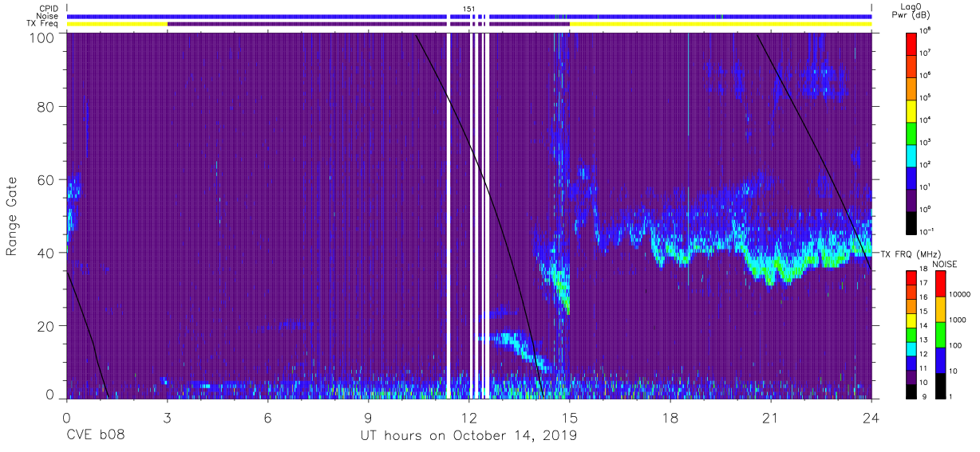This screenshot has height=452, width=980.
Task: Click the y-axis tick label '100'
Action: pyautogui.click(x=41, y=37)
